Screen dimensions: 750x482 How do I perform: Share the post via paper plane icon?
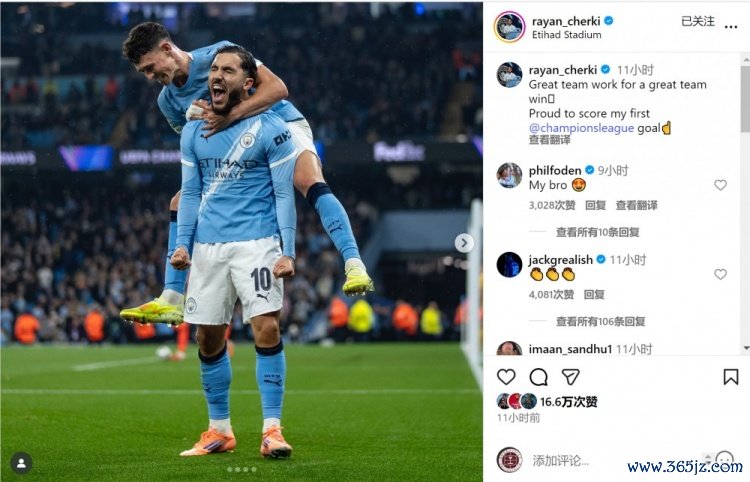pos(571,377)
